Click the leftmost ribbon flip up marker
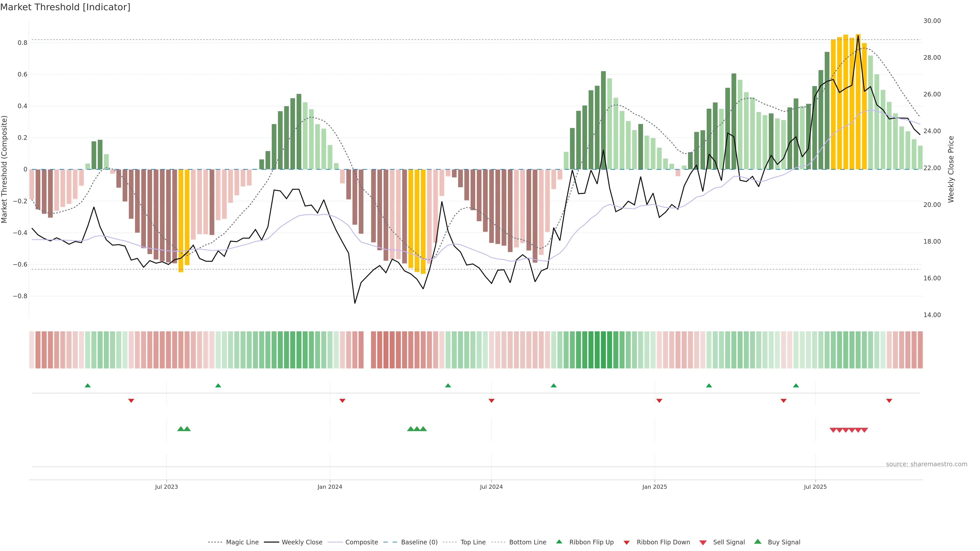The width and height of the screenshot is (980, 551). [x=88, y=386]
